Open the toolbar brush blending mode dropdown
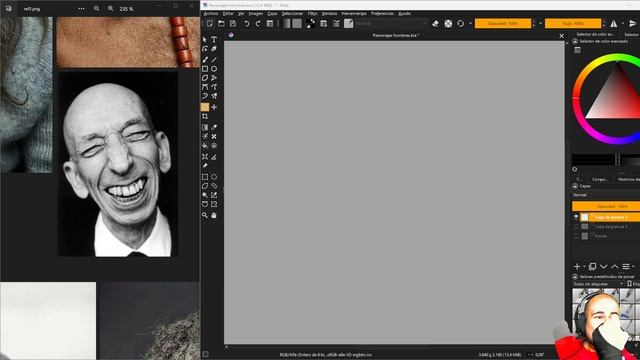 (391, 24)
